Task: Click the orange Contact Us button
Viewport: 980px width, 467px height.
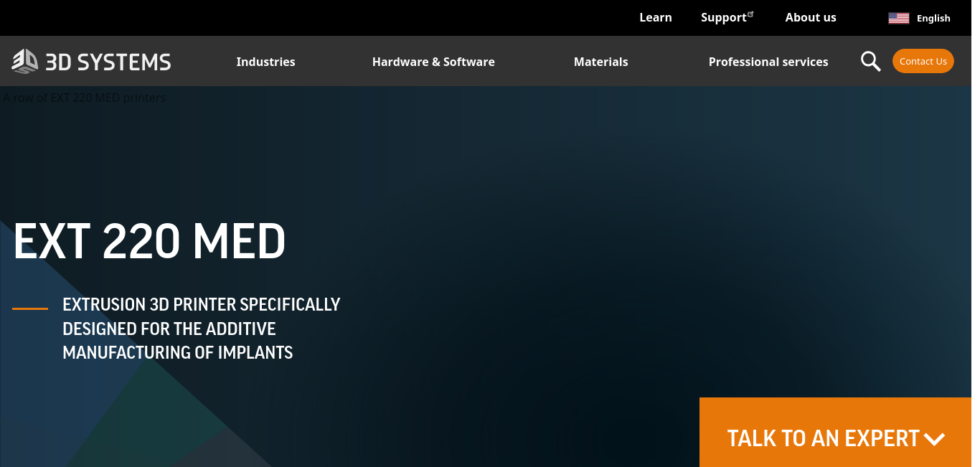Action: click(x=923, y=61)
